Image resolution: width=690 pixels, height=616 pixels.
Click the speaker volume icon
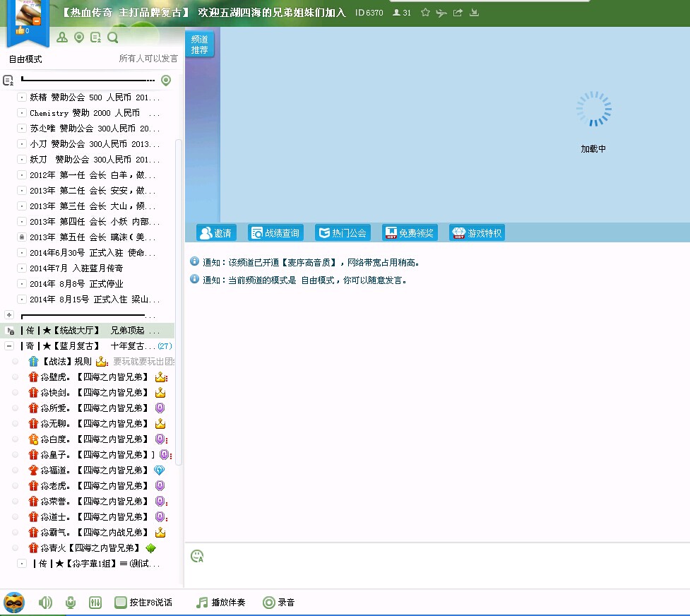tap(45, 603)
